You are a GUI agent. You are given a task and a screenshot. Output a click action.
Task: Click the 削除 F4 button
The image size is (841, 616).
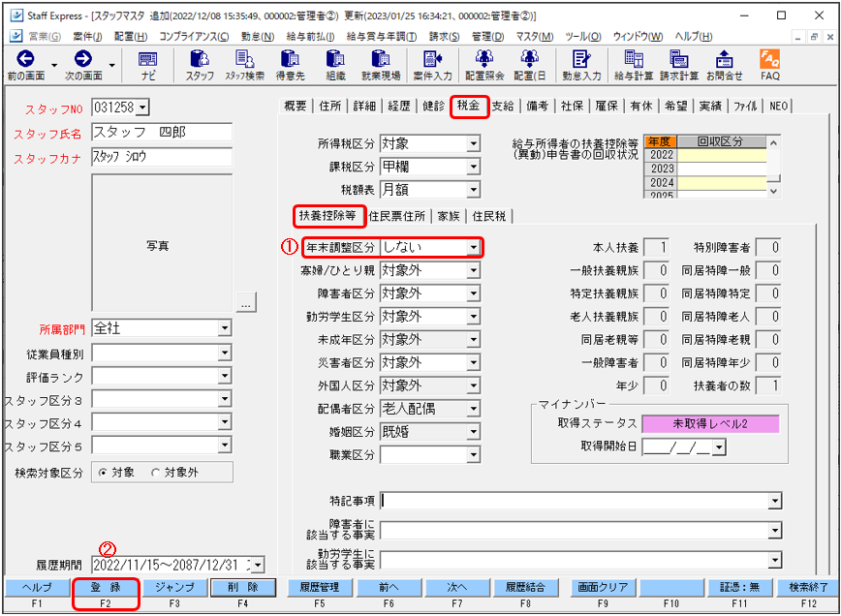click(243, 588)
